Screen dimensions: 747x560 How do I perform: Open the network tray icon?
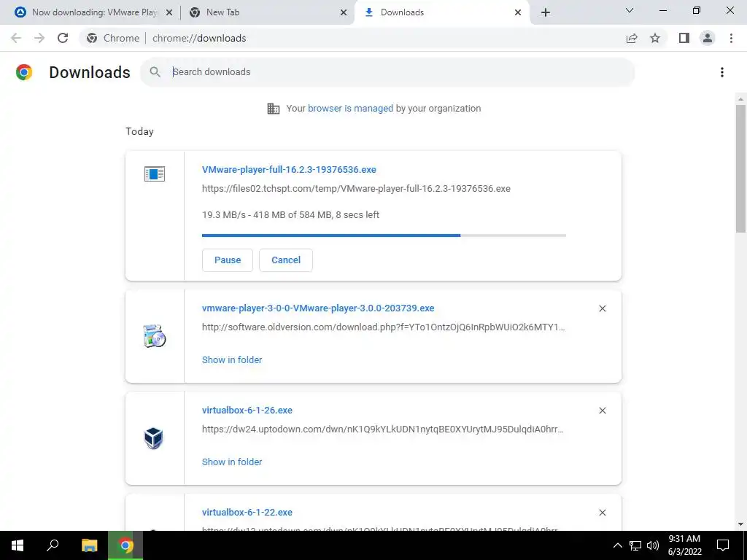635,545
